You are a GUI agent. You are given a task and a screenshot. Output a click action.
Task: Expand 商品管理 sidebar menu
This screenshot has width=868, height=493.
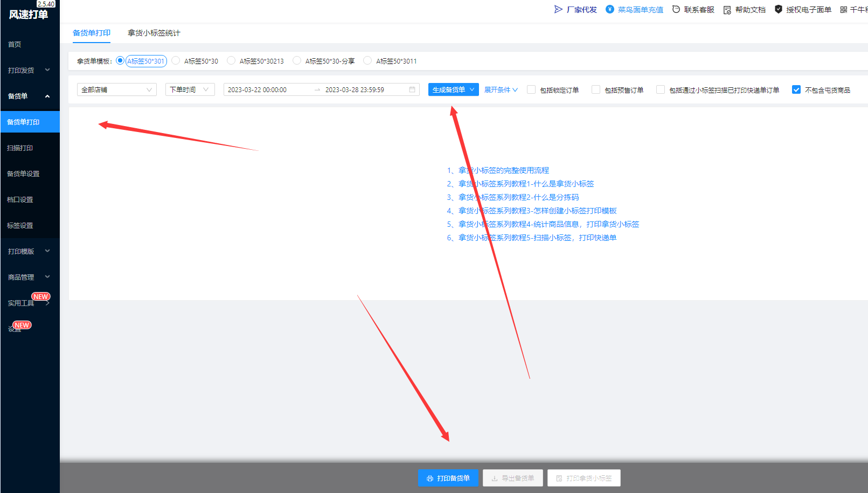(30, 277)
